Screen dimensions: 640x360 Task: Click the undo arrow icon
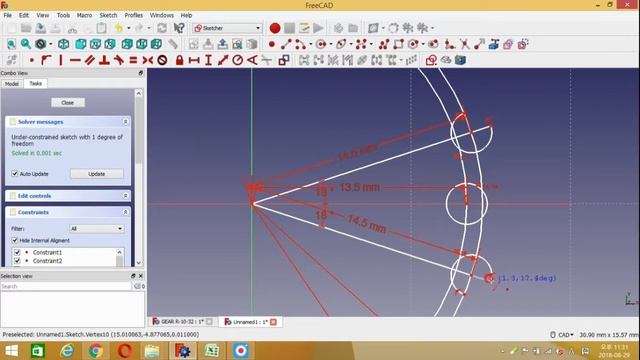(118, 28)
